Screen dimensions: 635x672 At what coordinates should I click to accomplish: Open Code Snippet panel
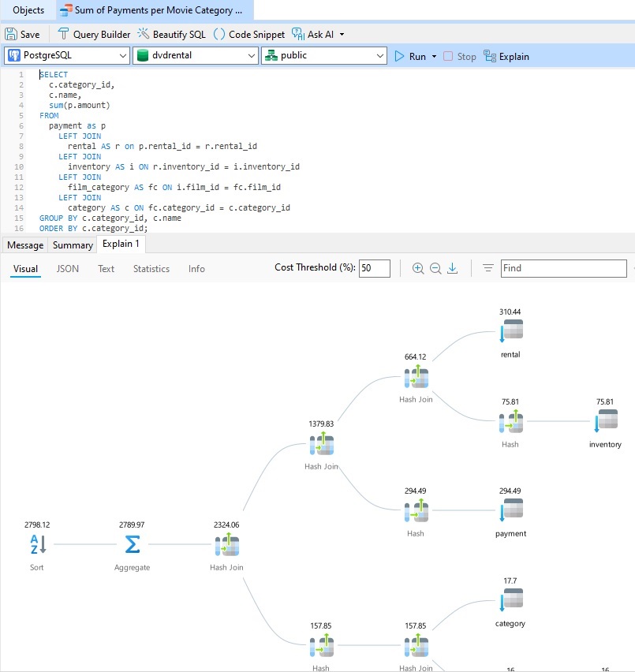point(249,34)
